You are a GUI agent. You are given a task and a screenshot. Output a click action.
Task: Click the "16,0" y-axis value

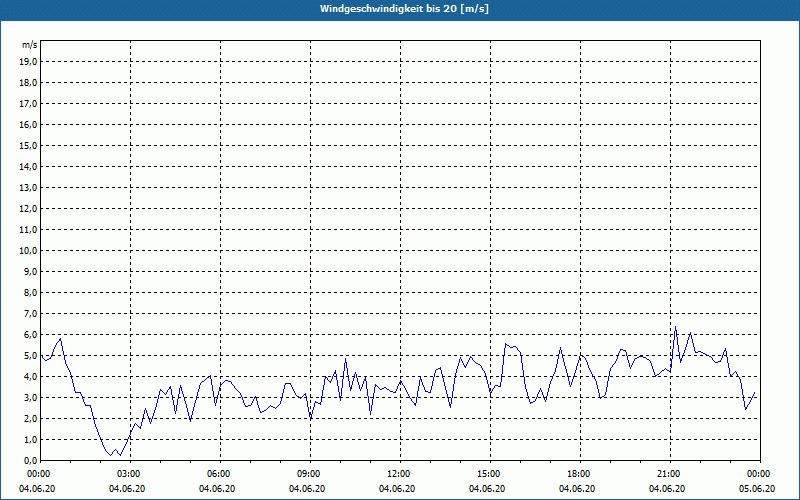click(29, 124)
